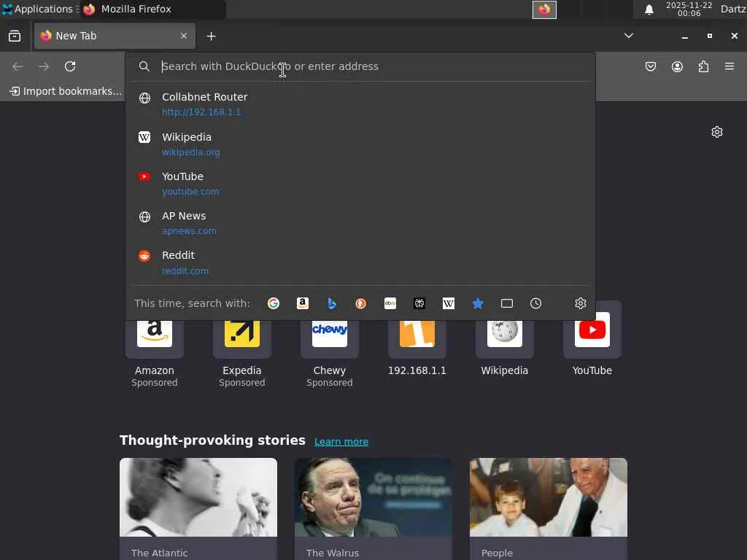Personalize new tab with gear icon
747x560 pixels.
(717, 132)
